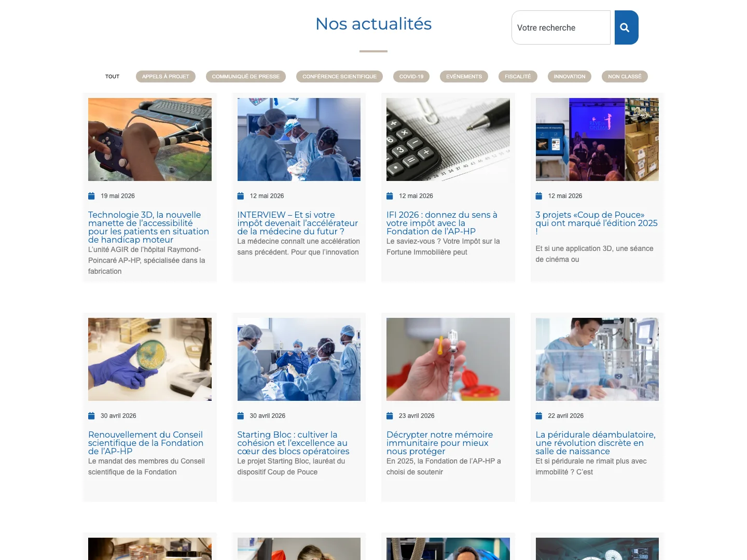Open Renouvellement du Conseil scientifique article
The image size is (747, 560).
point(146,443)
